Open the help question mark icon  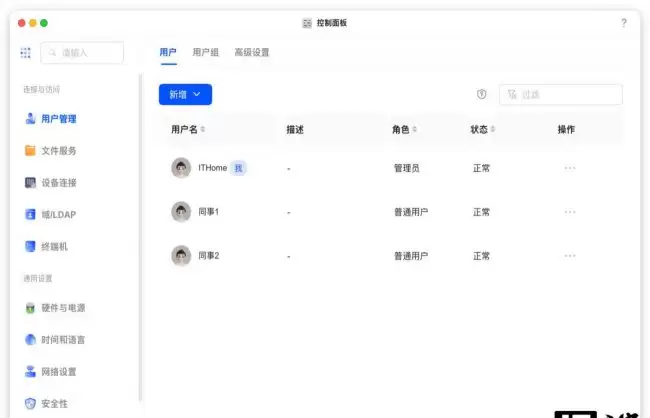[x=623, y=23]
